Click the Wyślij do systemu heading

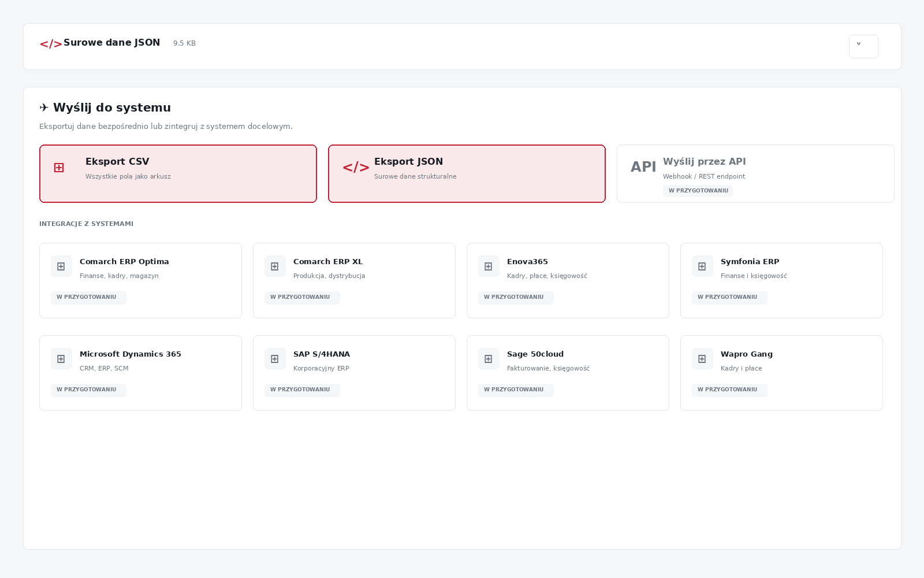pos(112,108)
